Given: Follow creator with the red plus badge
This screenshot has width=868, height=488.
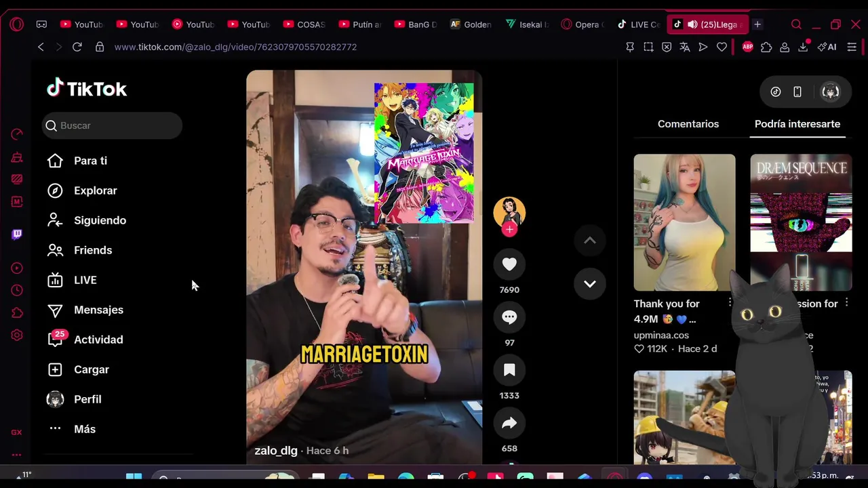Looking at the screenshot, I should click(509, 229).
